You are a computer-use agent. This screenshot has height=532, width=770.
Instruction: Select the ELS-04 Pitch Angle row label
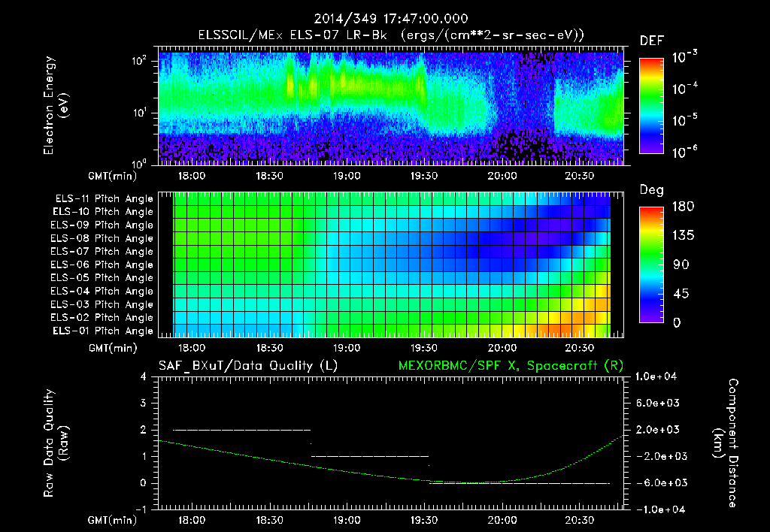[x=102, y=291]
